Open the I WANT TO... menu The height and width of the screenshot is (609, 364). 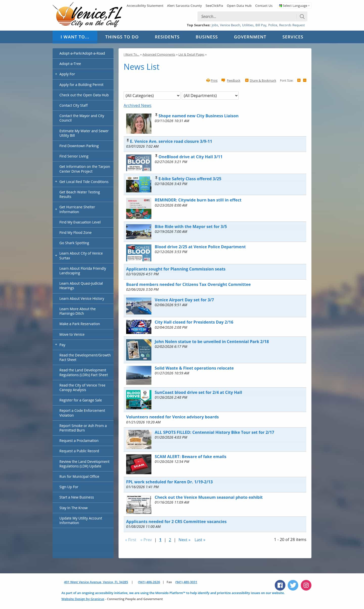click(x=75, y=37)
